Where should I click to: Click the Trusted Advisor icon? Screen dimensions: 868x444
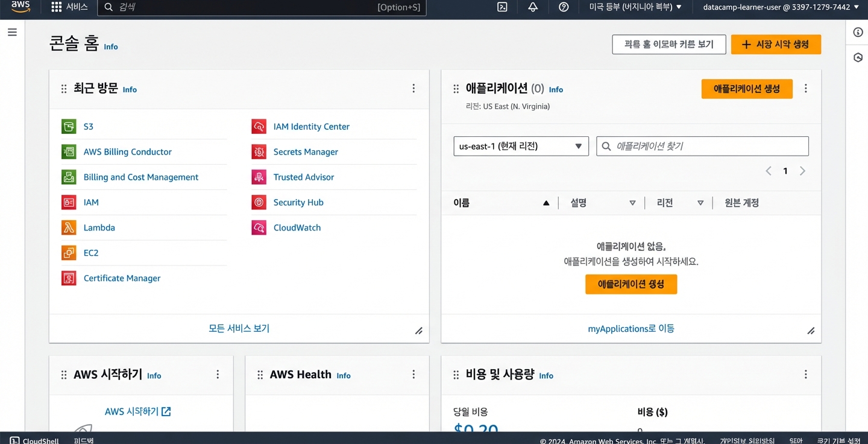point(259,177)
